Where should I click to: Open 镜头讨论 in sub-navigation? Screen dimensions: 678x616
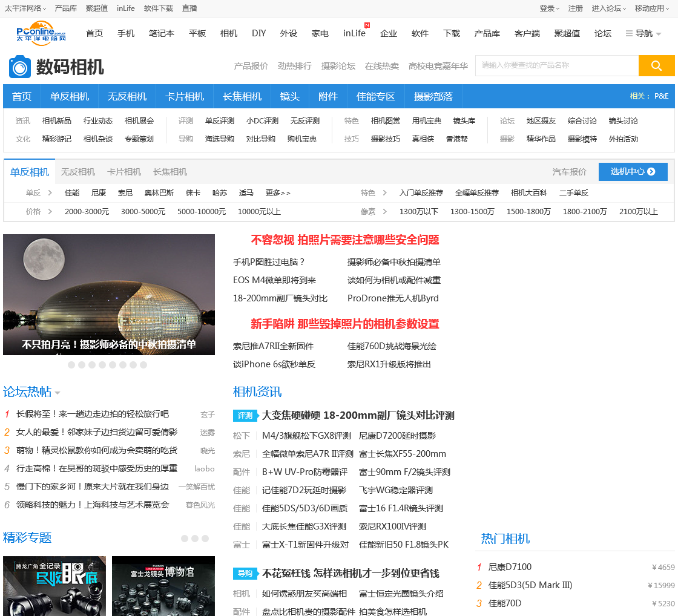pyautogui.click(x=623, y=121)
